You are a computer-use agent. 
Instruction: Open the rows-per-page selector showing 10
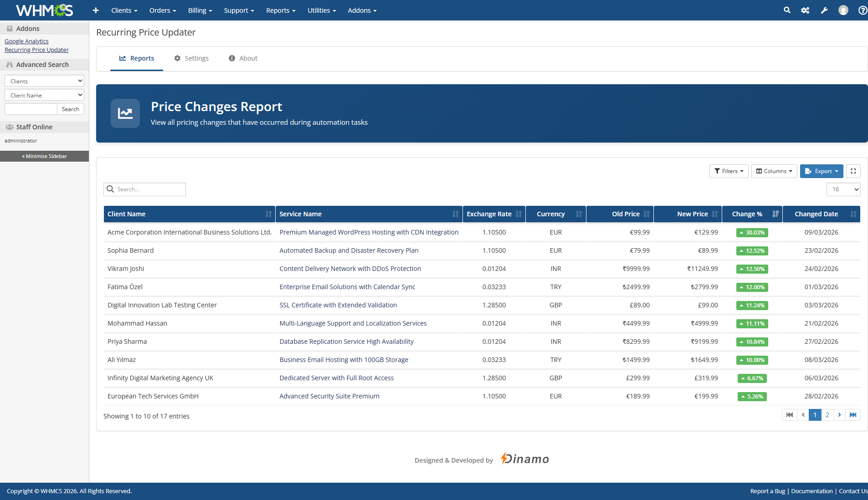[x=843, y=189]
